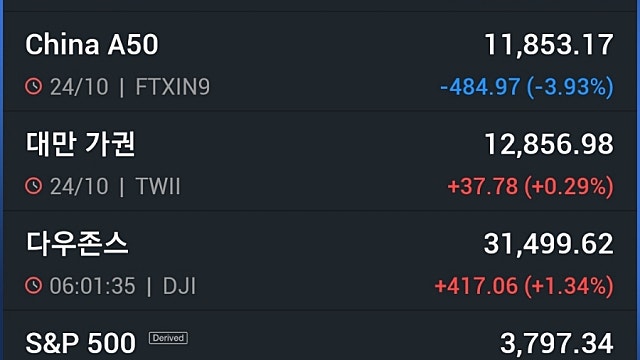Click the clock icon beside China A50 date
The width and height of the screenshot is (640, 360).
tap(33, 87)
